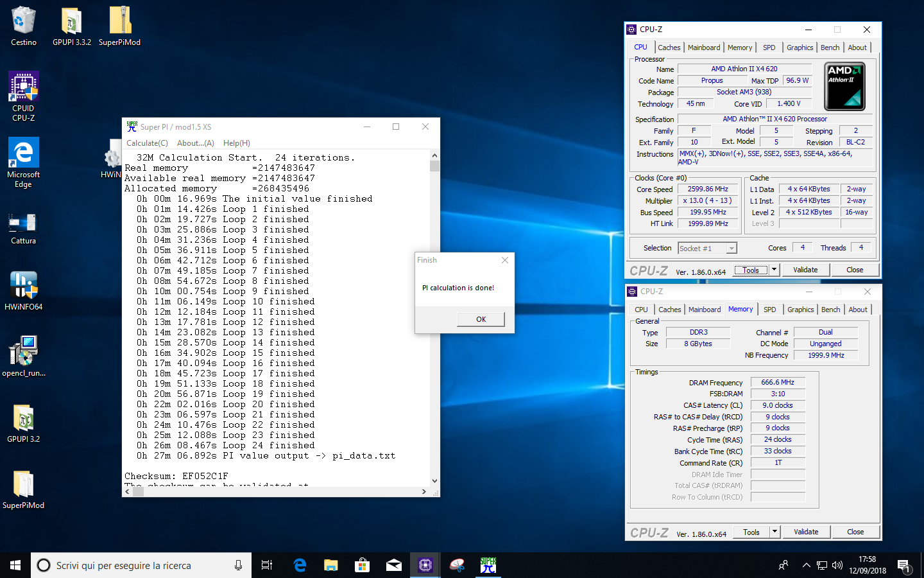Switch to Bench tab in top CPU-Z

click(x=830, y=48)
